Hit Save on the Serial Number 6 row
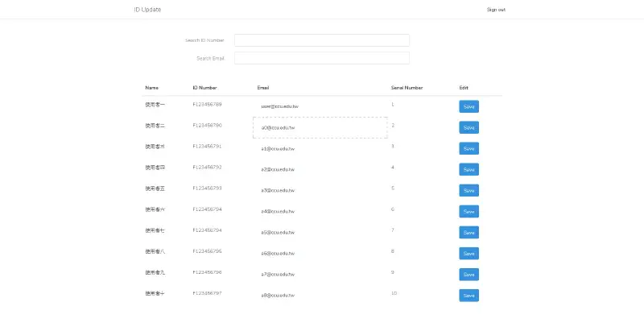The image size is (644, 327). (469, 211)
